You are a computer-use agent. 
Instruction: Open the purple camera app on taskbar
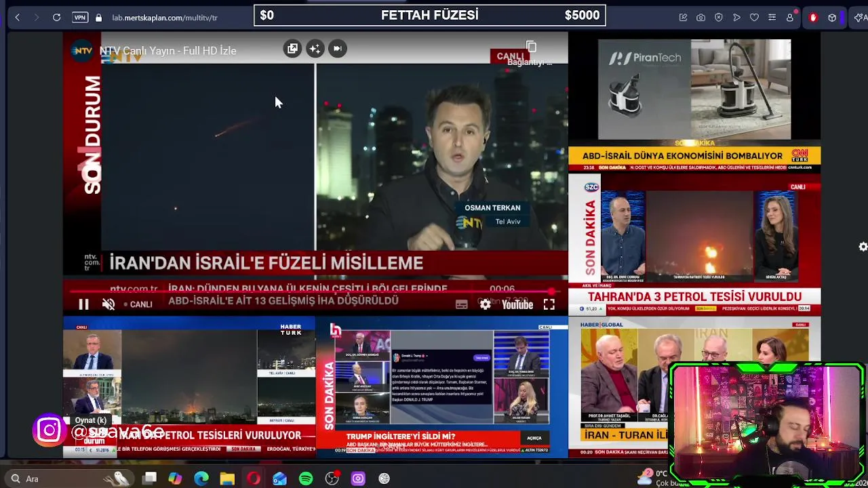pyautogui.click(x=358, y=479)
